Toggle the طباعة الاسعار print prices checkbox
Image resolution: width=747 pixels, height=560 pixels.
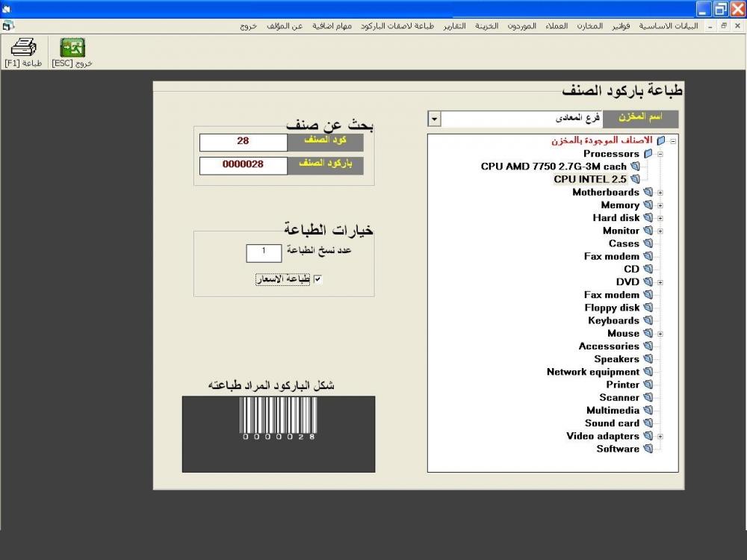click(317, 279)
